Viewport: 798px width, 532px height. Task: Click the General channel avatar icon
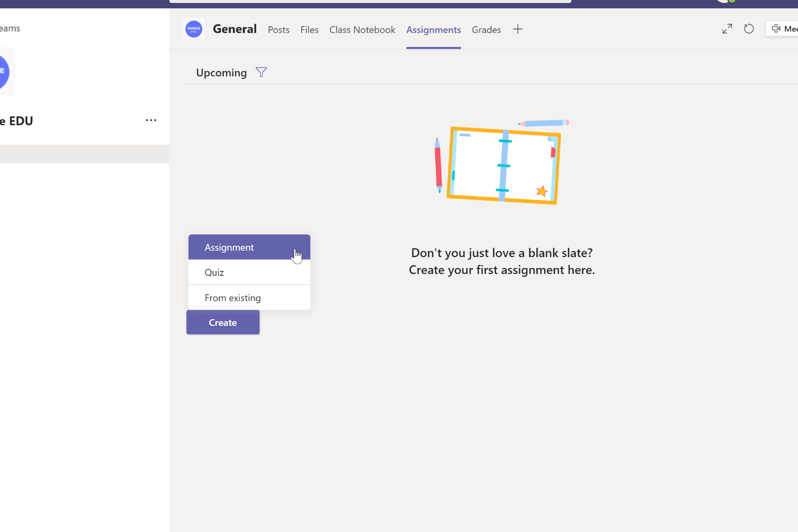194,29
